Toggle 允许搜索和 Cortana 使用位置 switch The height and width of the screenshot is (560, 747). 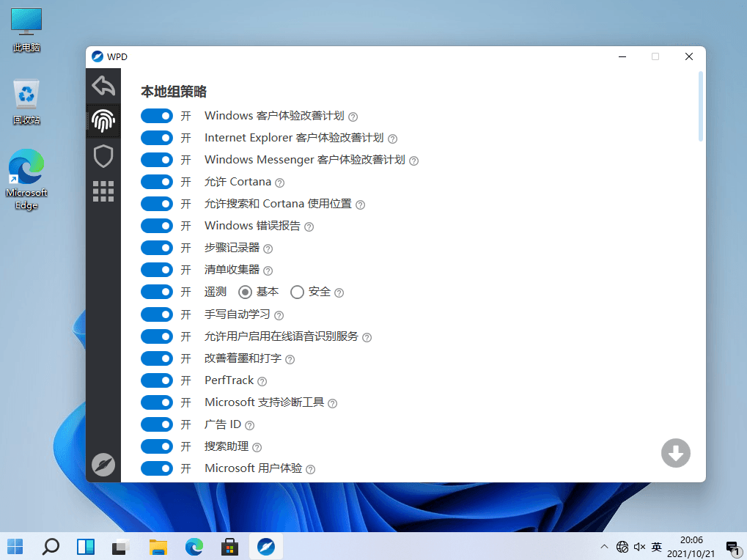click(157, 204)
